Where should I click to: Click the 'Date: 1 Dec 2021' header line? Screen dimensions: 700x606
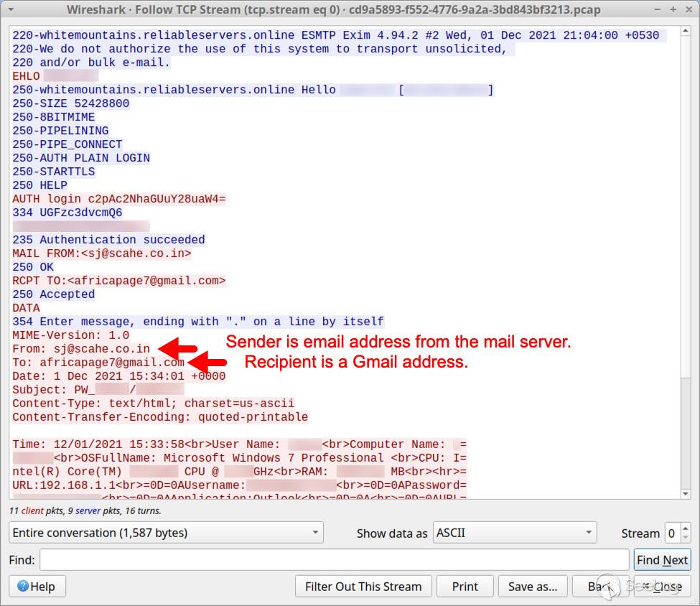click(118, 376)
